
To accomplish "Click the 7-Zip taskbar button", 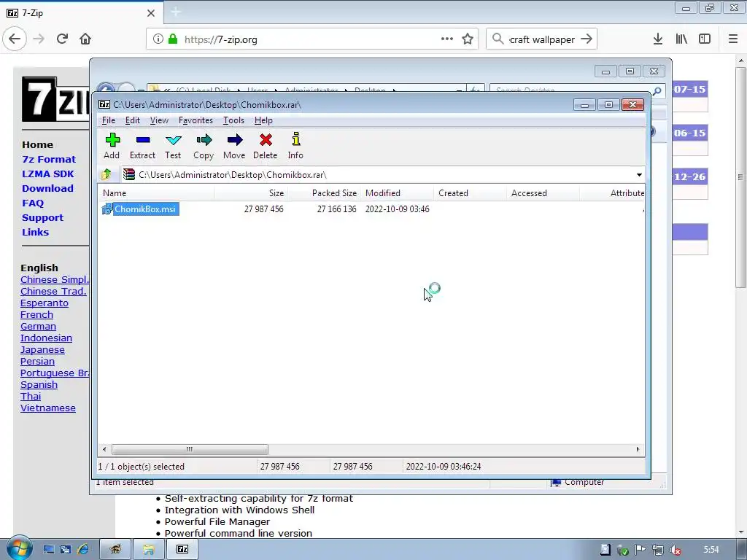I will pos(182,550).
